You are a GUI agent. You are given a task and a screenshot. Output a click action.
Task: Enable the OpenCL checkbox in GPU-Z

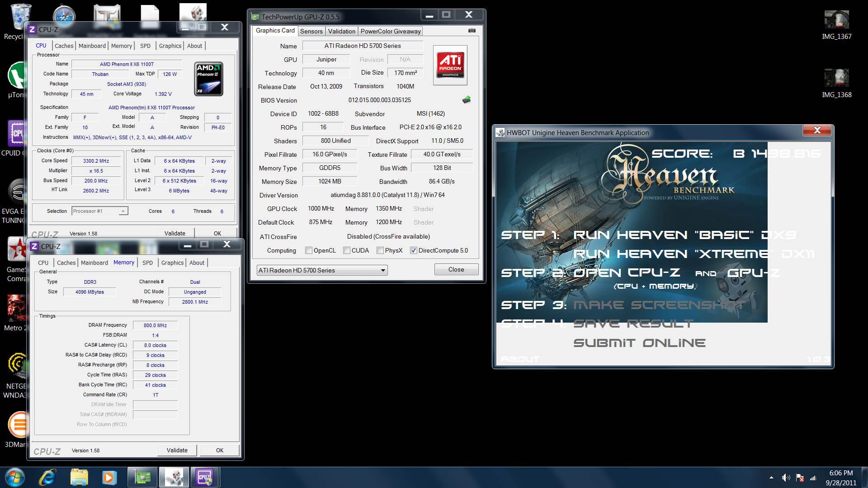click(x=309, y=250)
